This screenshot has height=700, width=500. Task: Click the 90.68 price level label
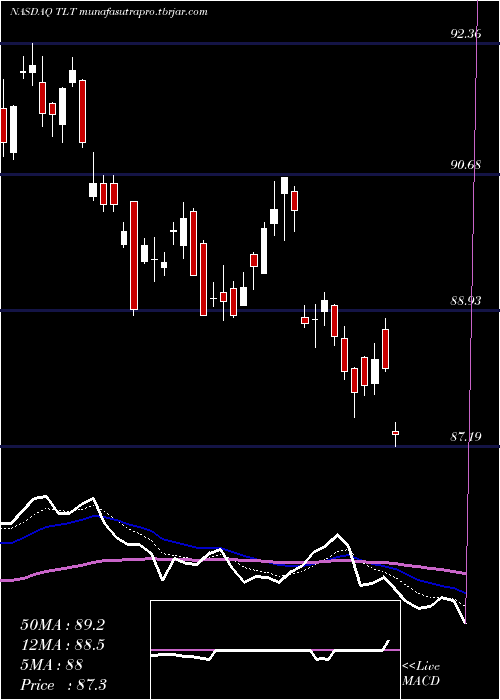click(x=466, y=165)
